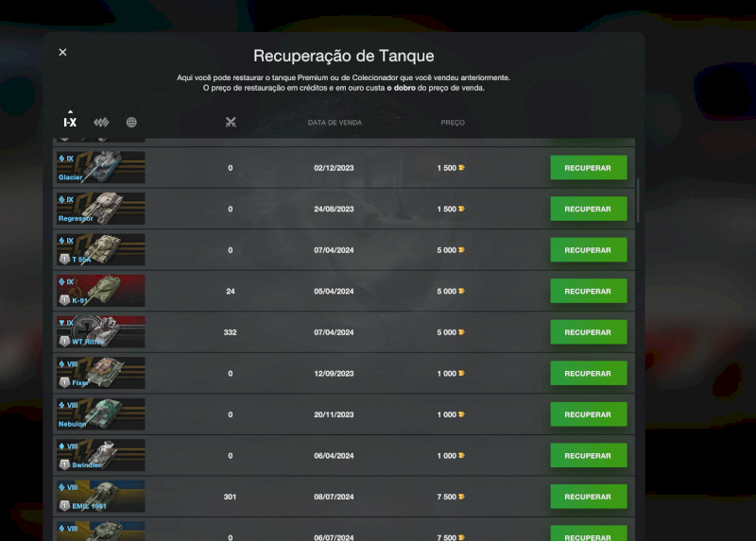The height and width of the screenshot is (541, 756).
Task: Sort by nation using the globe icon
Action: (131, 122)
